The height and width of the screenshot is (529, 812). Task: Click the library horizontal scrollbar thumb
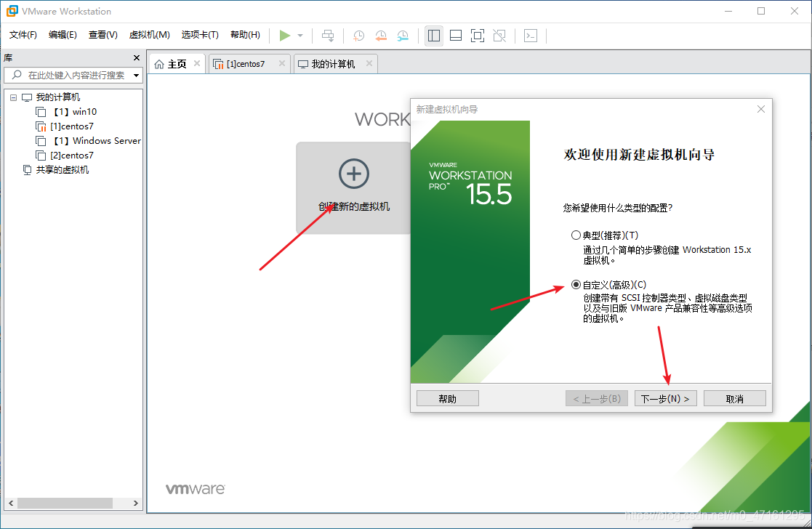[65, 503]
